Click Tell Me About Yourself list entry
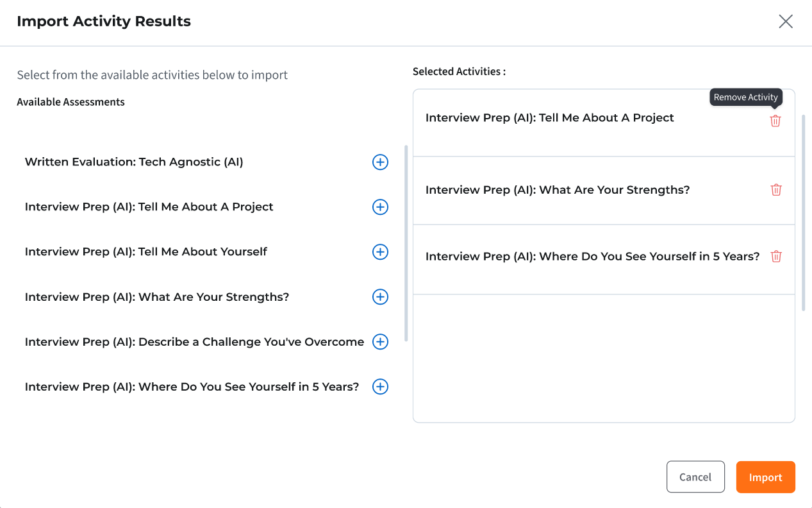 pyautogui.click(x=146, y=252)
